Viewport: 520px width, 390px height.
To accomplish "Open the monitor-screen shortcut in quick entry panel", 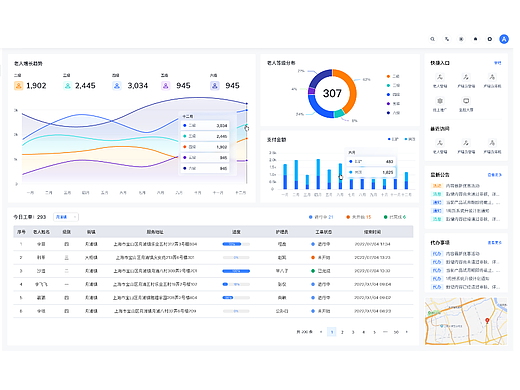I will pyautogui.click(x=466, y=101).
